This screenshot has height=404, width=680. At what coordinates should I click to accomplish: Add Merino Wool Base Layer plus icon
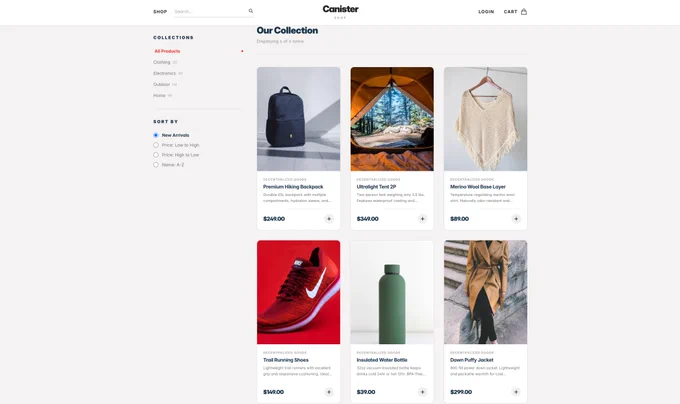coord(516,219)
